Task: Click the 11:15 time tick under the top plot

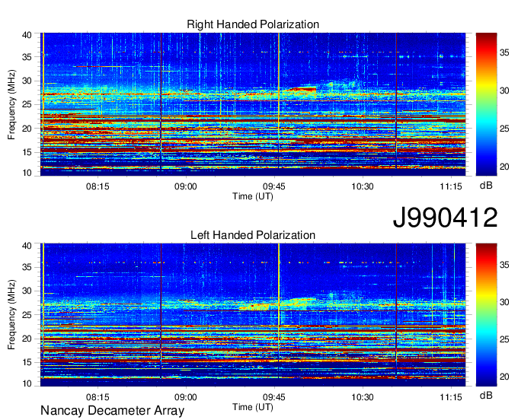Action: [x=451, y=186]
